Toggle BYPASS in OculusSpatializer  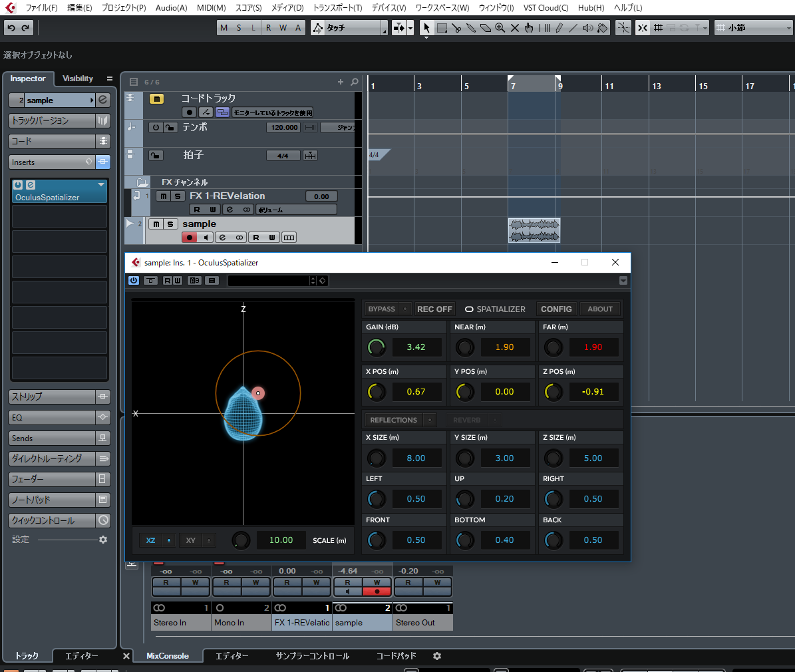381,309
